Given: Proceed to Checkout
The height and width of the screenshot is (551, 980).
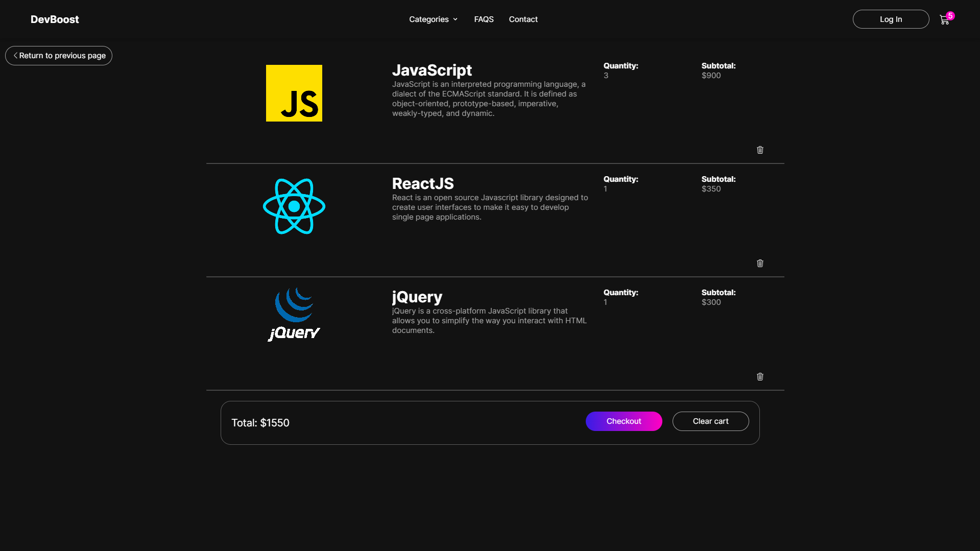Looking at the screenshot, I should 624,421.
